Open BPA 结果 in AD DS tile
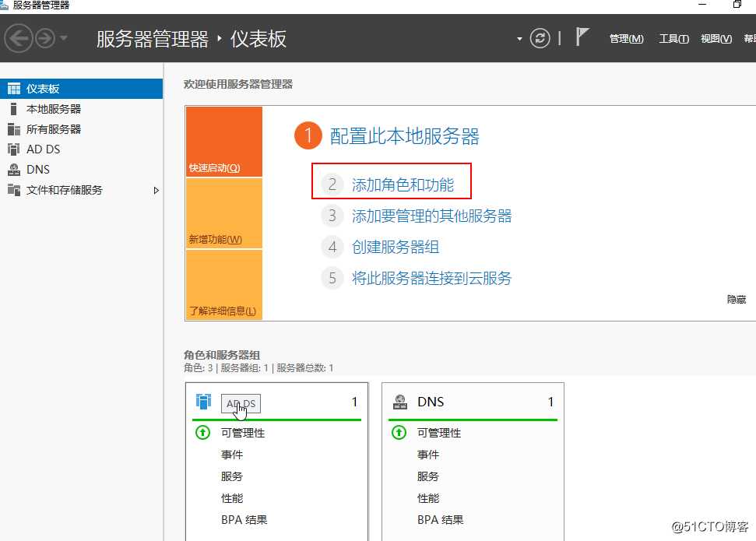 (x=244, y=520)
